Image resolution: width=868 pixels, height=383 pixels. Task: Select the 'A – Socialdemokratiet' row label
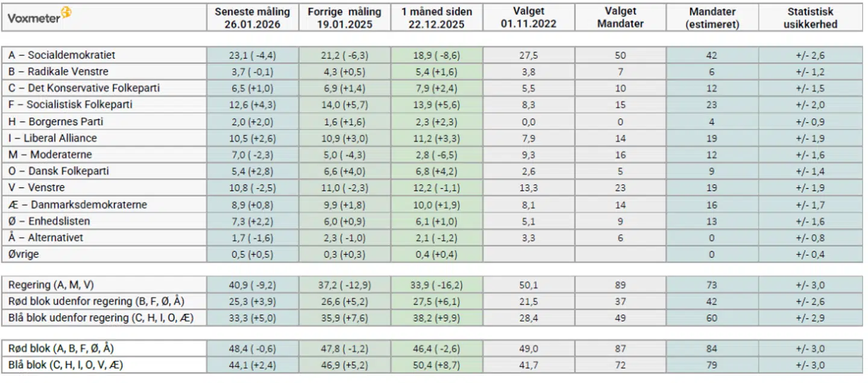[61, 55]
